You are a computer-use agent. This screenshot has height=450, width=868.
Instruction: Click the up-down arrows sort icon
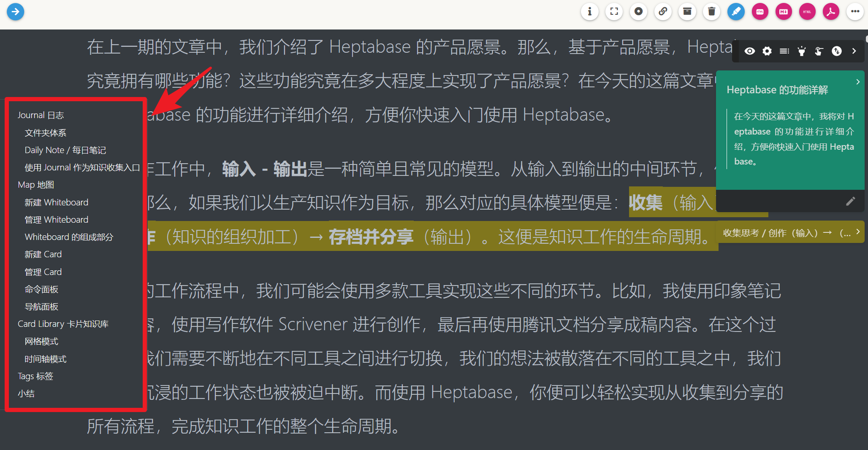[837, 51]
